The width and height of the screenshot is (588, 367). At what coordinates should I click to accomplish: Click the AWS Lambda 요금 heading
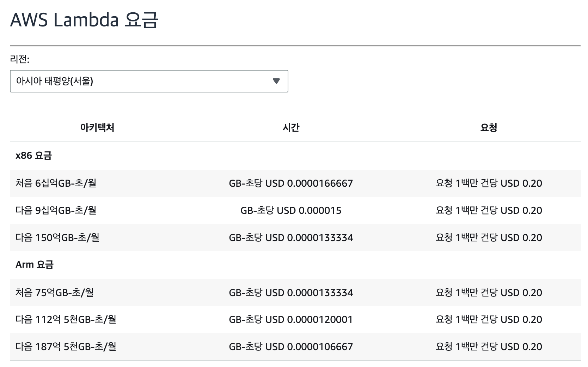(x=84, y=20)
